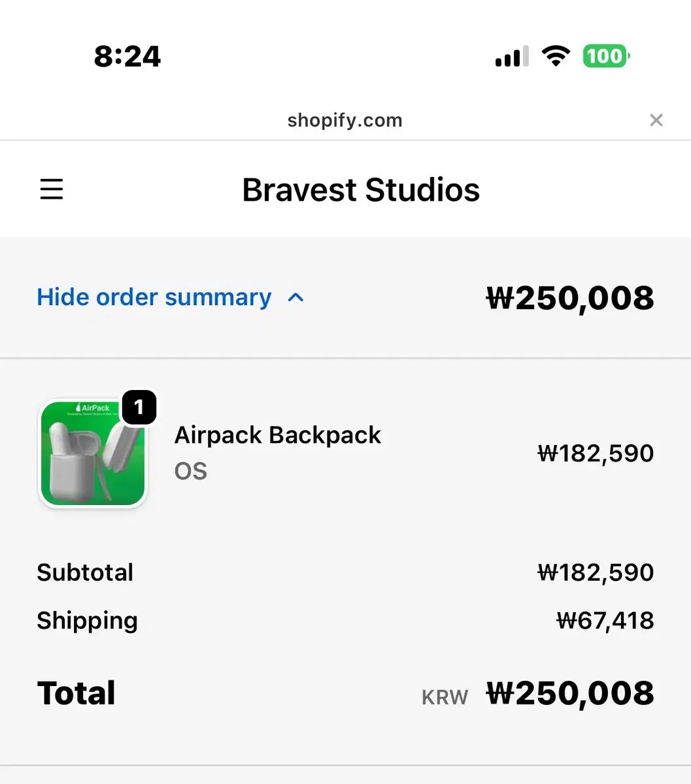Click the quantity badge showing 1

[x=139, y=408]
